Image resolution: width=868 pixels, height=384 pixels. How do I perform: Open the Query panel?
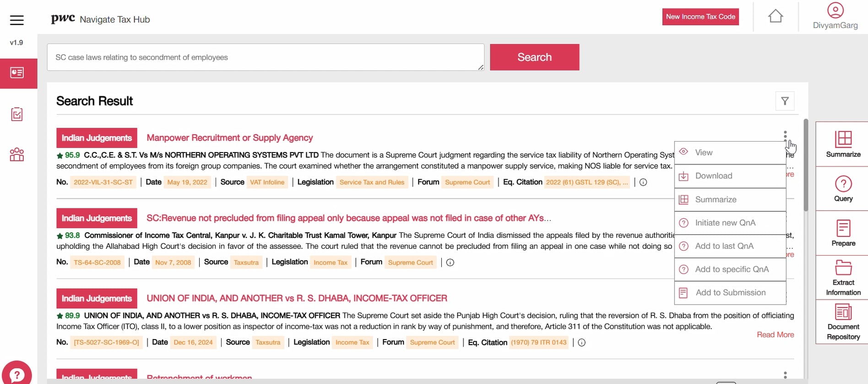coord(843,189)
